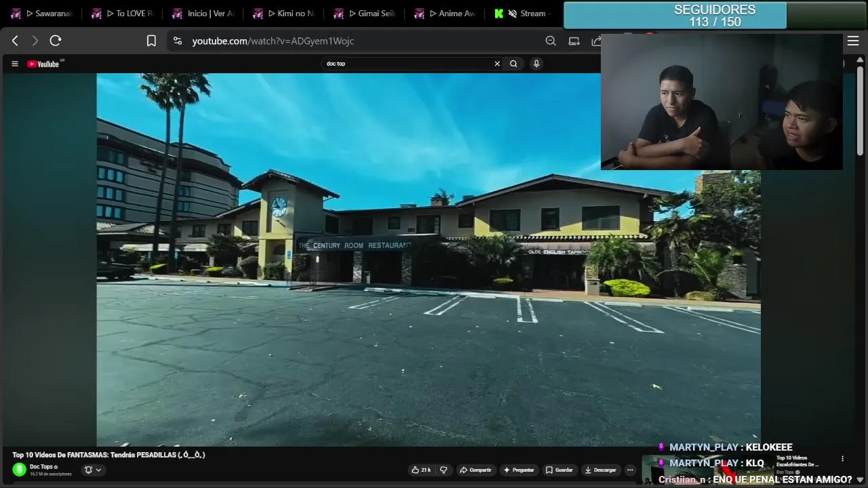Switch to the Inicio | Ver tab

(203, 14)
